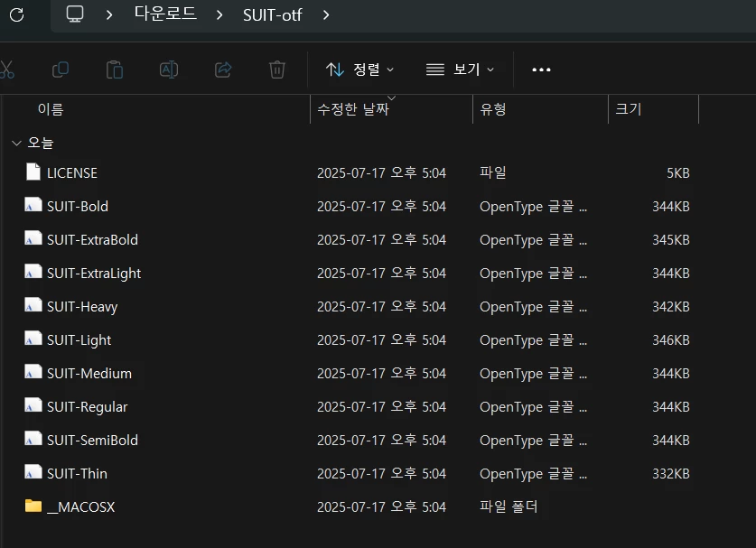756x548 pixels.
Task: Click the Cut scissors icon
Action: (x=6, y=70)
